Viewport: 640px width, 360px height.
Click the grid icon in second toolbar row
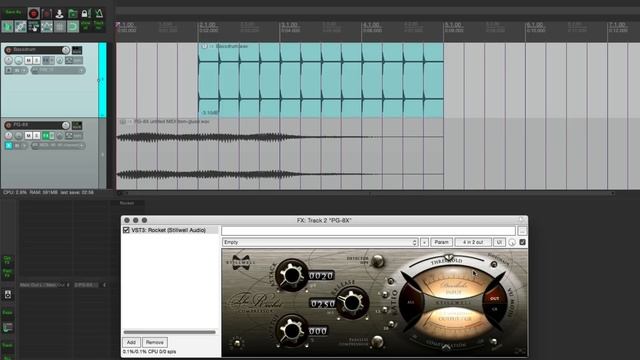coord(60,27)
